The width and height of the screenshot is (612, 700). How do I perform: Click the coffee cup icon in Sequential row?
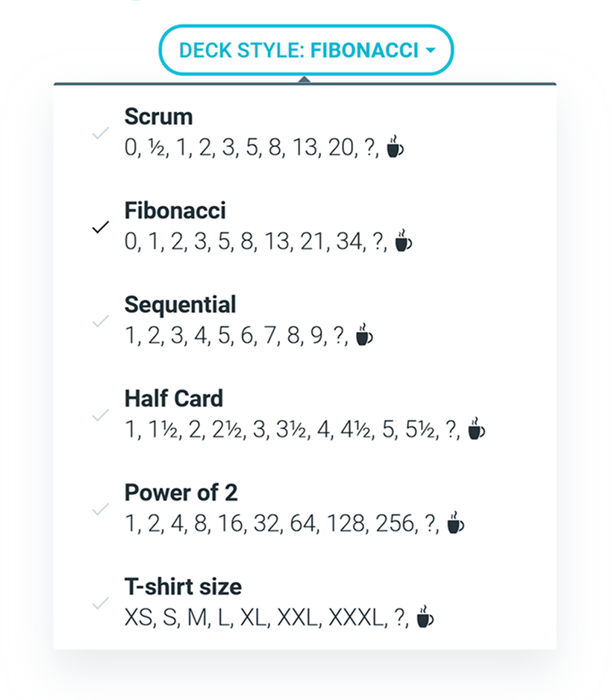pos(364,334)
